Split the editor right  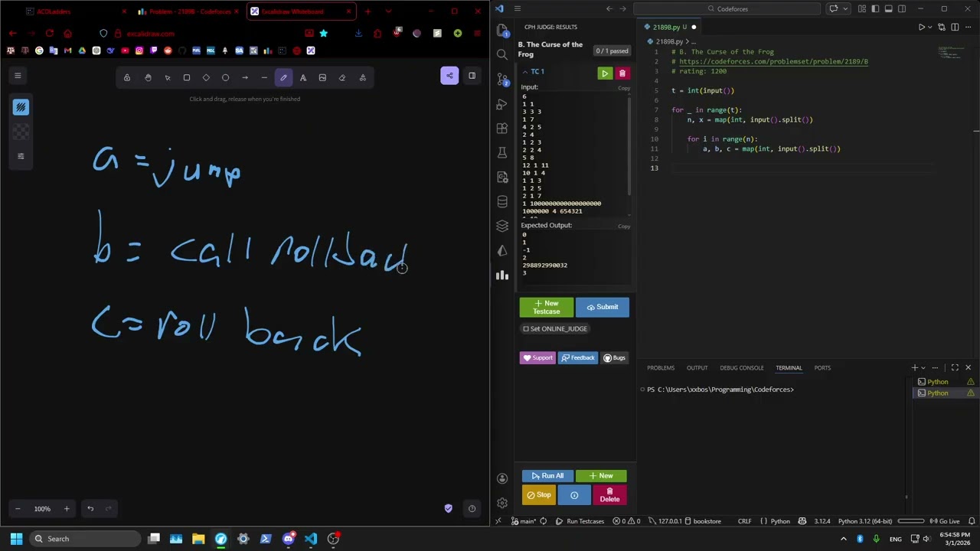(954, 27)
